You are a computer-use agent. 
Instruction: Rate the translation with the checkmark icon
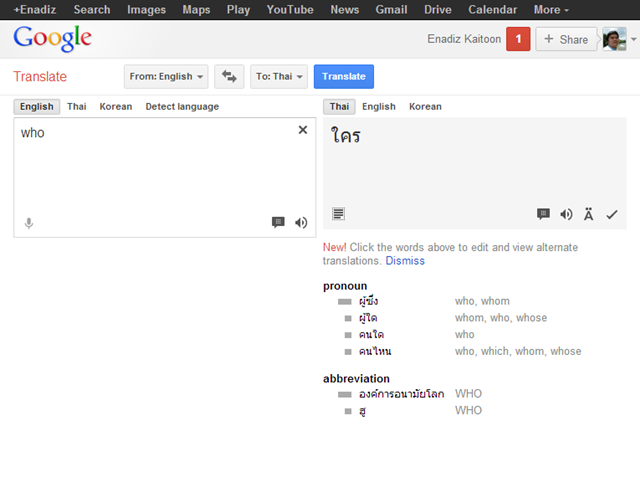(x=612, y=214)
